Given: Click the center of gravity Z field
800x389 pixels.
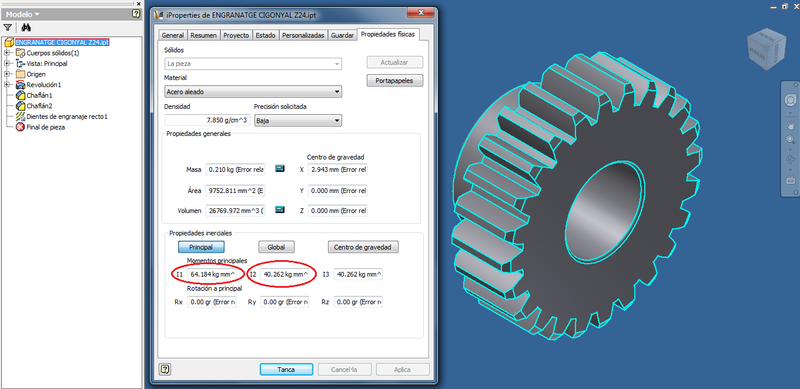Looking at the screenshot, I should point(338,210).
